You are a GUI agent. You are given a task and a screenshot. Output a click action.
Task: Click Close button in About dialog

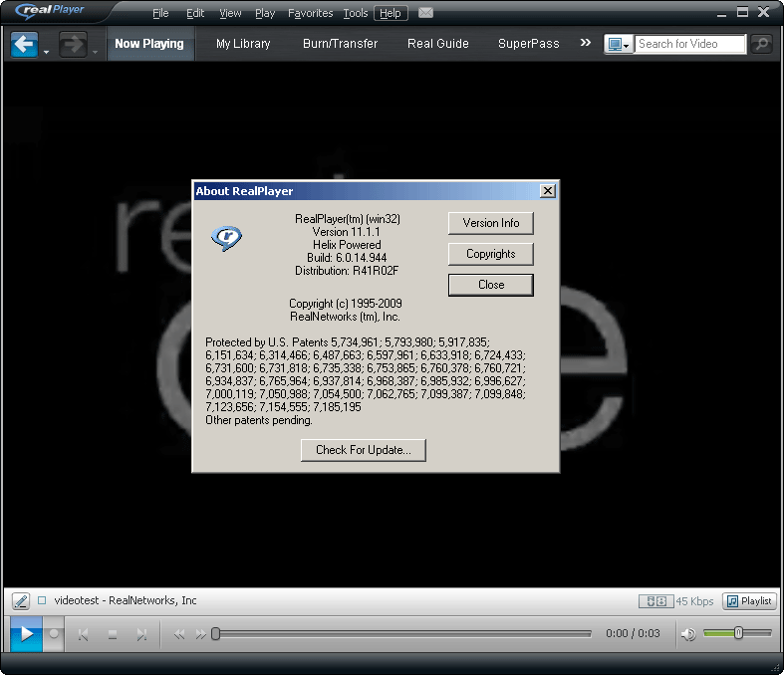(491, 285)
